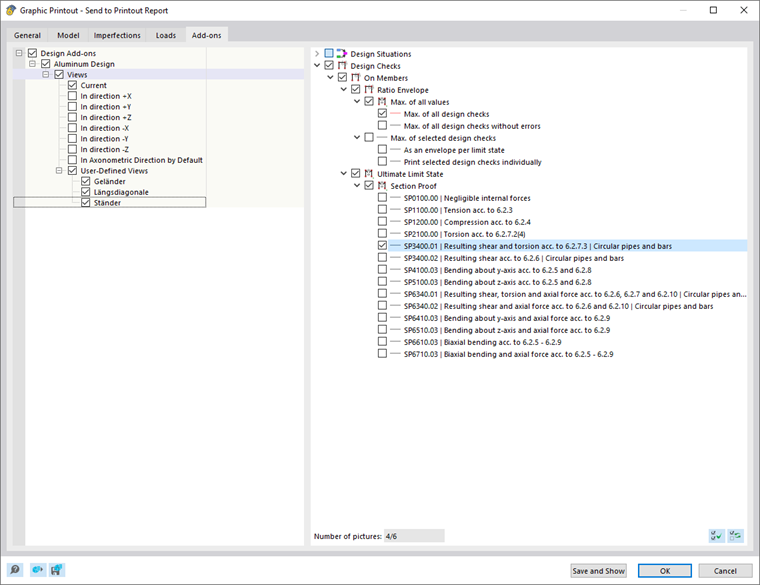Click the Ultimate Limit State icon
This screenshot has width=760, height=585.
click(369, 174)
